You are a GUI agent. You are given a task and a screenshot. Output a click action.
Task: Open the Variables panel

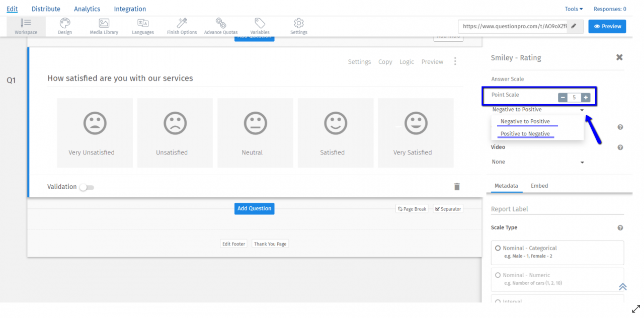click(260, 26)
